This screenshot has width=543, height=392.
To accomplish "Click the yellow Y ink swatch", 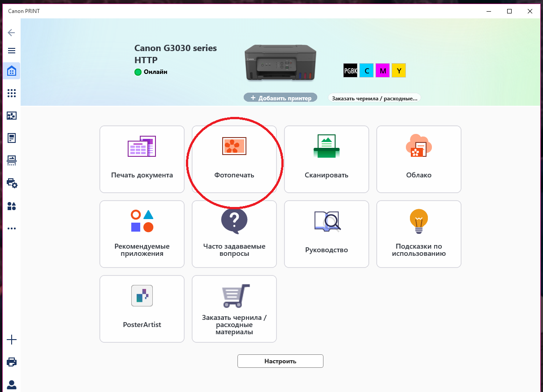I will (x=399, y=70).
